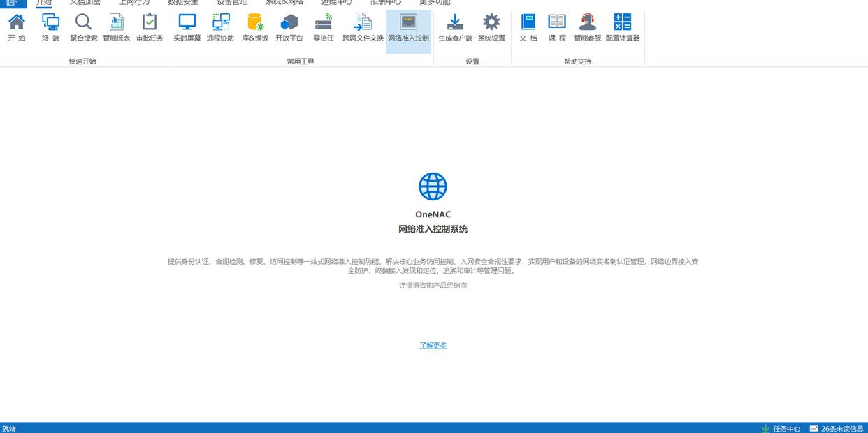The image size is (868, 433).
Task: Open 智能报表 smart reports
Action: (x=117, y=28)
